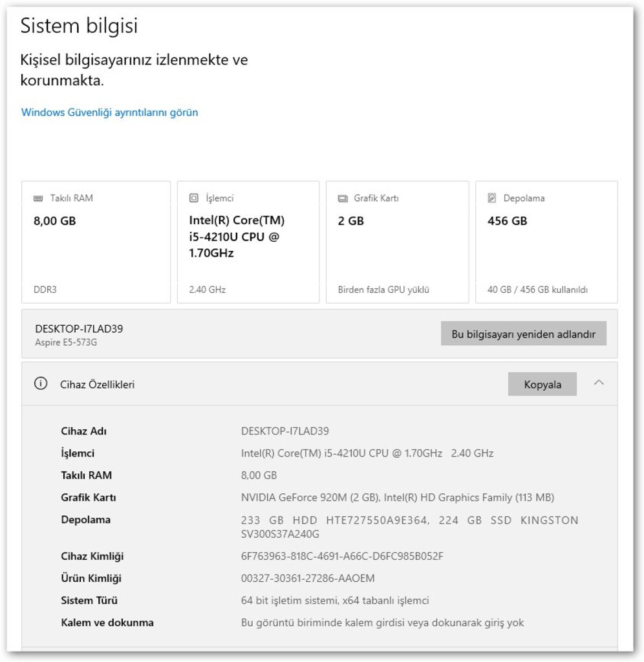Click the Cihaz Özellikleri header title
Screen dimensions: 644x662
tap(97, 385)
